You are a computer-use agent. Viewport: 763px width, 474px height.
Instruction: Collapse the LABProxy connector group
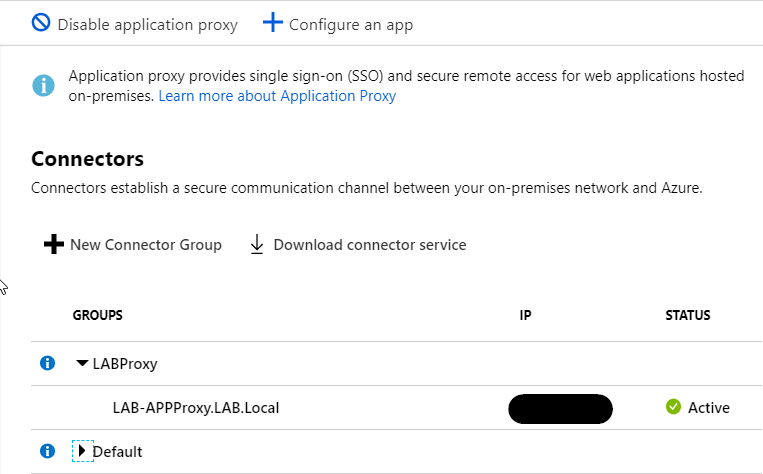[x=83, y=363]
